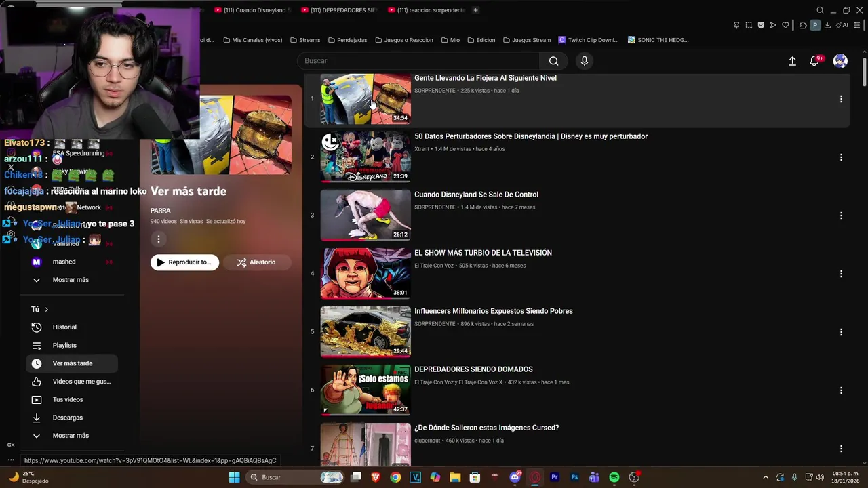Open the mashed channel subscription
The image size is (868, 488).
point(72,262)
